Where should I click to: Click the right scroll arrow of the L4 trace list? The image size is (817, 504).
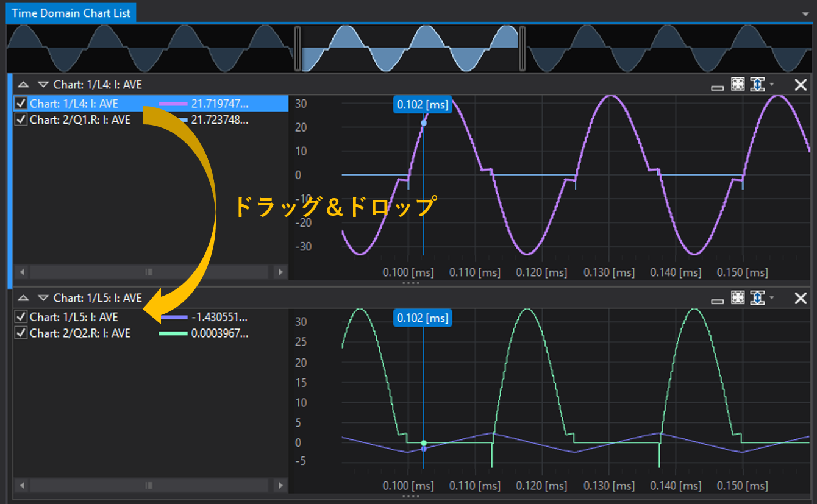point(280,272)
